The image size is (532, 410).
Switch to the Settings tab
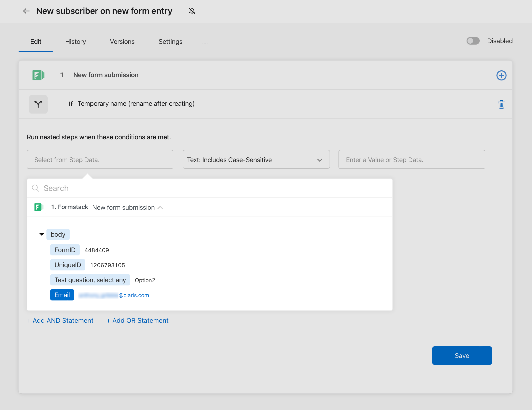tap(171, 41)
